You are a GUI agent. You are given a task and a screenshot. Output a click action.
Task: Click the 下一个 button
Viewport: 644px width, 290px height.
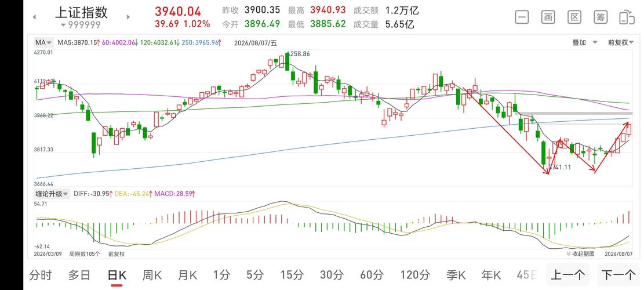point(618,275)
